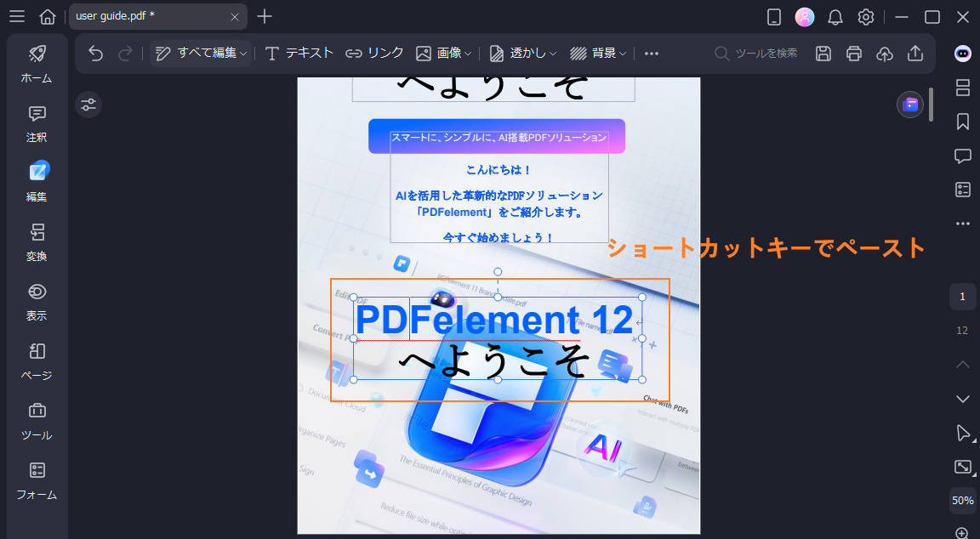Image resolution: width=980 pixels, height=539 pixels.
Task: Select the 変換 convert sidebar icon
Action: click(x=36, y=242)
